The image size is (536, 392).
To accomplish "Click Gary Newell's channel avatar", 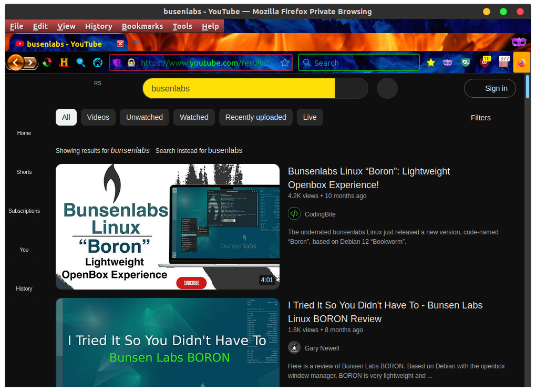I will [x=294, y=347].
